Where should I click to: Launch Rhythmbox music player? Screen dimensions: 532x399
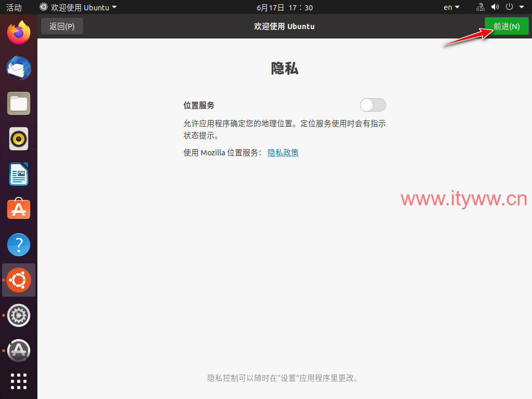click(x=19, y=139)
